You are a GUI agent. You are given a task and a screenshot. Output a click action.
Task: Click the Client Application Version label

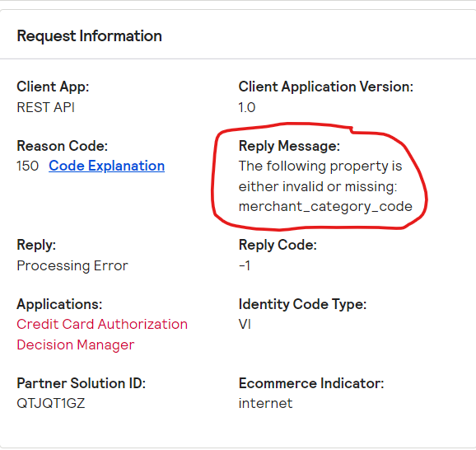tap(326, 87)
